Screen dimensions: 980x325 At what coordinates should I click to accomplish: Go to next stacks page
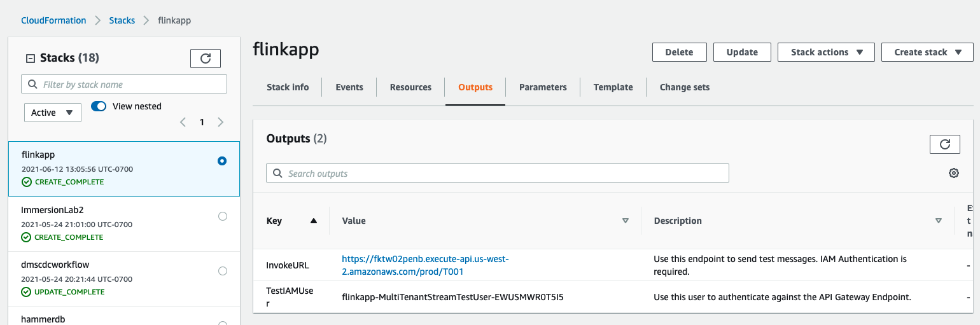(x=221, y=122)
